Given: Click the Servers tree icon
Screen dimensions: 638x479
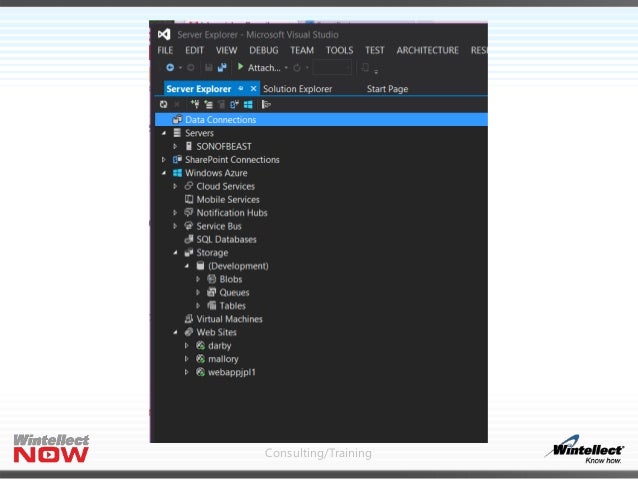Looking at the screenshot, I should [177, 133].
